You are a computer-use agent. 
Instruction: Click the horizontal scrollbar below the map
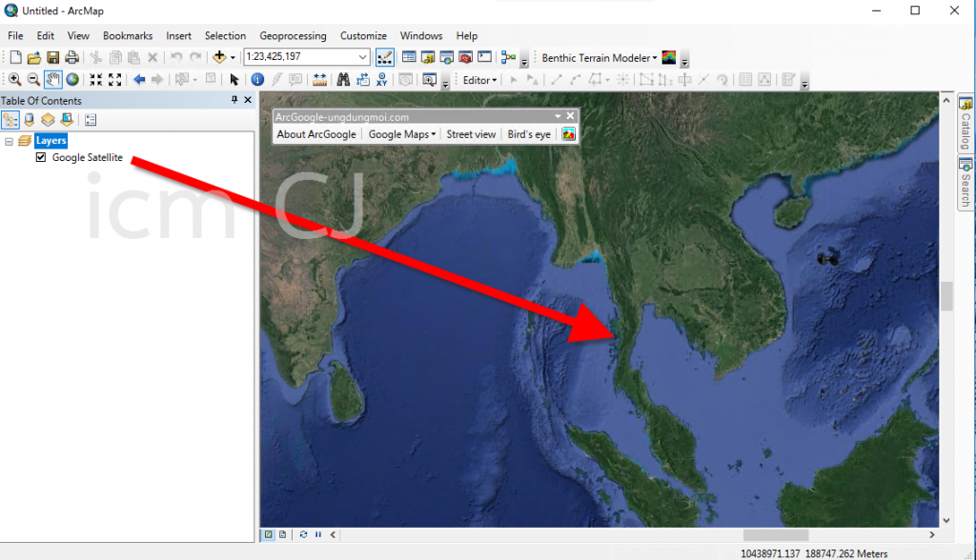(x=776, y=534)
